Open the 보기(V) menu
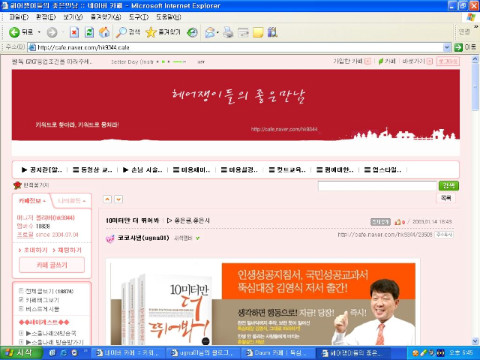Image resolution: width=480 pixels, height=360 pixels. (73, 17)
